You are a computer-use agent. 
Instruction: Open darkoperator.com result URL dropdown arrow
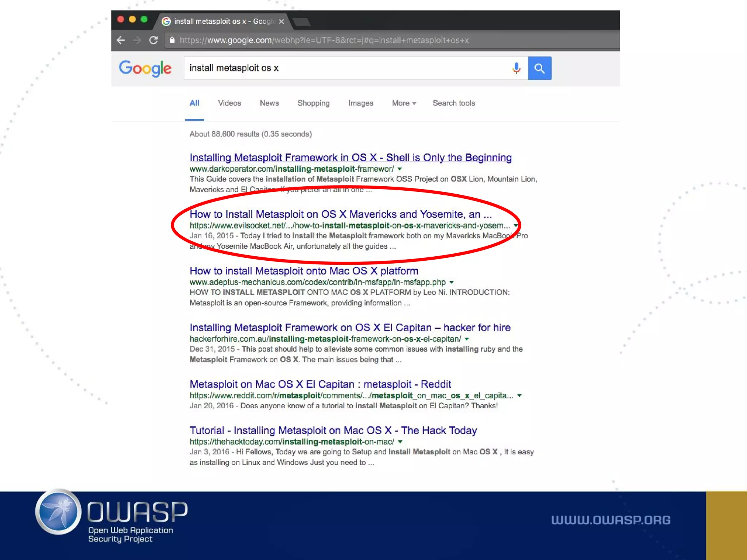[x=400, y=169]
